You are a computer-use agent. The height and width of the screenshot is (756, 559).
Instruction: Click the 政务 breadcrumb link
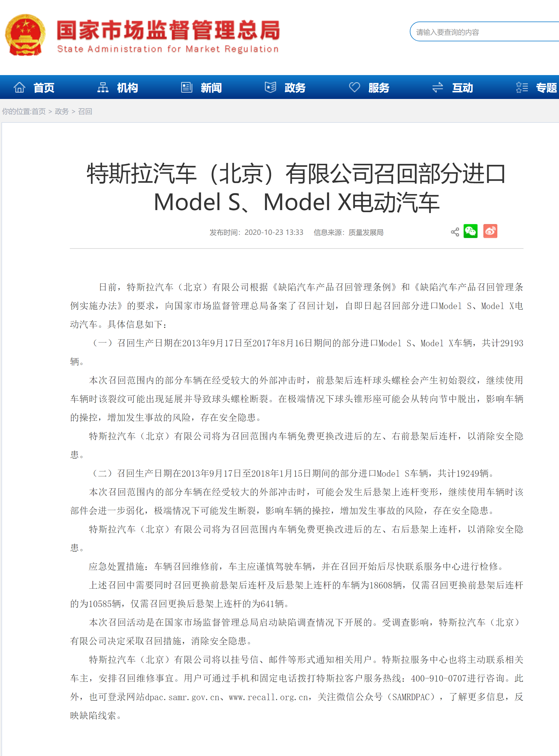pyautogui.click(x=62, y=111)
